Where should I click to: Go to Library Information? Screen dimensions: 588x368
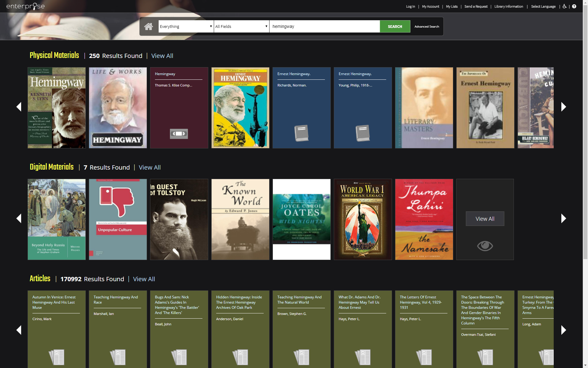point(508,6)
